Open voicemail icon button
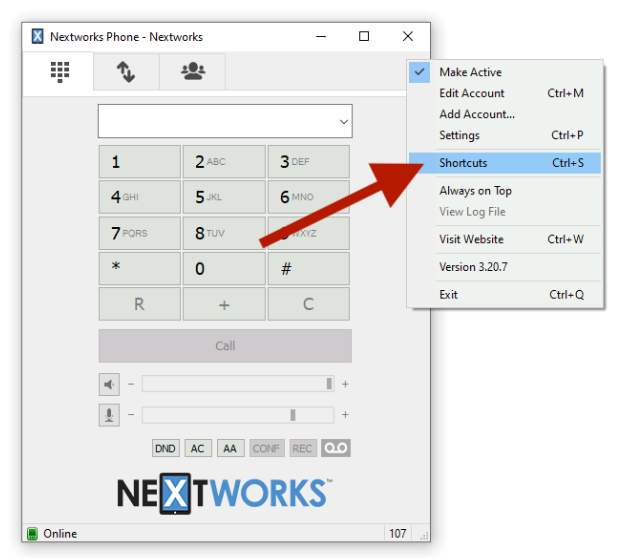Viewport: 619px width, 558px height. coord(336,448)
